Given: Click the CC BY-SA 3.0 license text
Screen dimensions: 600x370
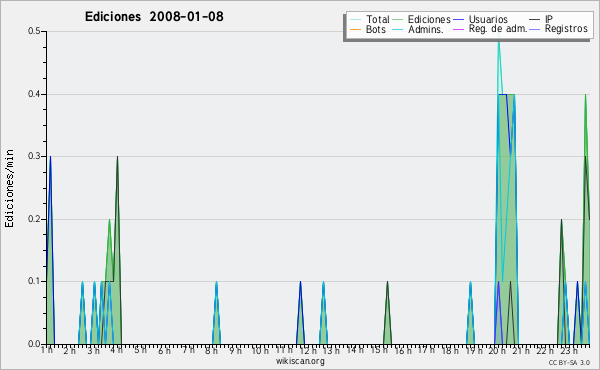Looking at the screenshot, I should coord(569,363).
